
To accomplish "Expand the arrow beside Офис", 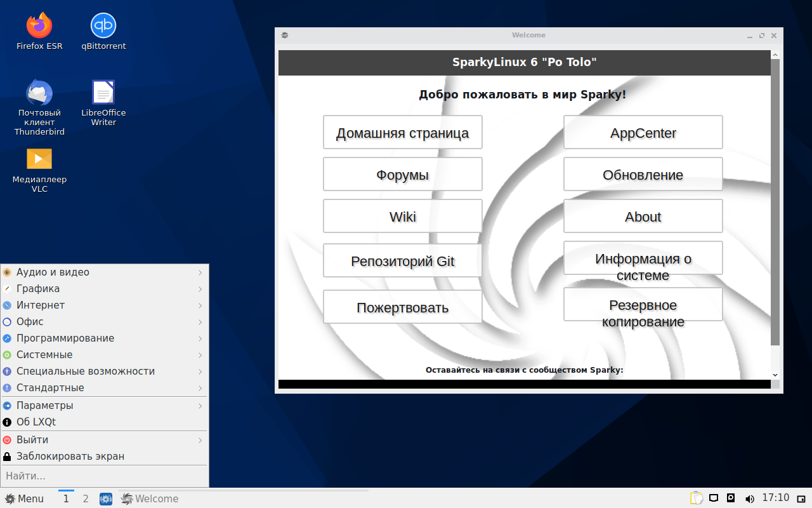I will pos(200,322).
